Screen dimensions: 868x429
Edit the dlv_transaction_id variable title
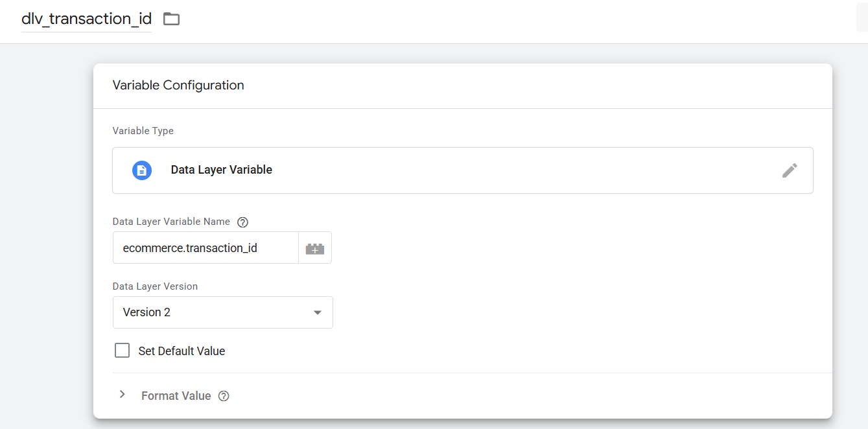coord(86,19)
